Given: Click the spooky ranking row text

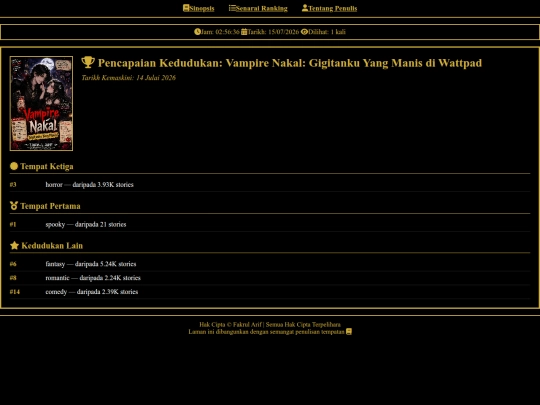Looking at the screenshot, I should pyautogui.click(x=86, y=225).
